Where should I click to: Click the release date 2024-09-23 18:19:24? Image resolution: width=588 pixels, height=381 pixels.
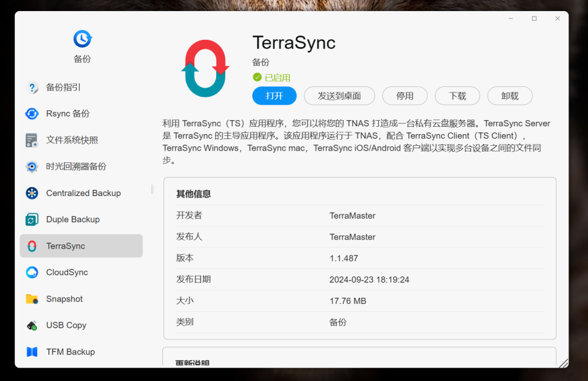tap(369, 280)
